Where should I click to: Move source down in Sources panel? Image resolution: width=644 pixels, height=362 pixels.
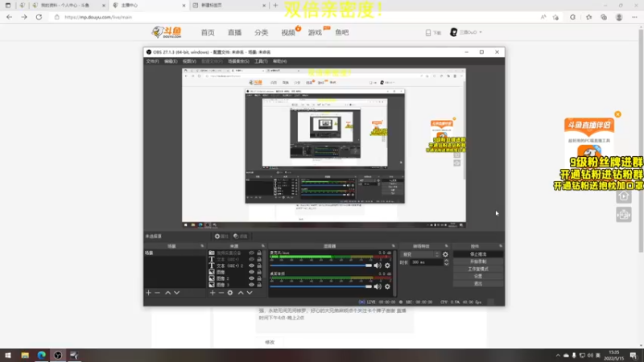tap(250, 293)
